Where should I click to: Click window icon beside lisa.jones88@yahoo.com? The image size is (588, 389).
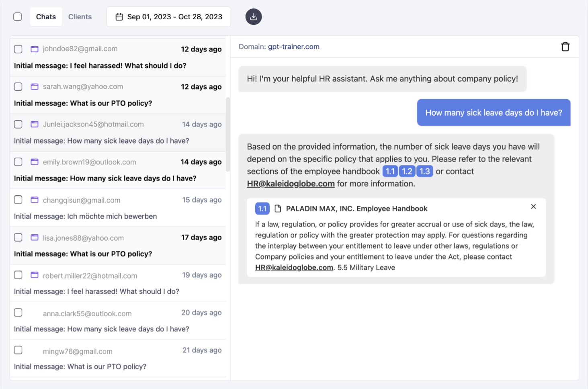(35, 237)
